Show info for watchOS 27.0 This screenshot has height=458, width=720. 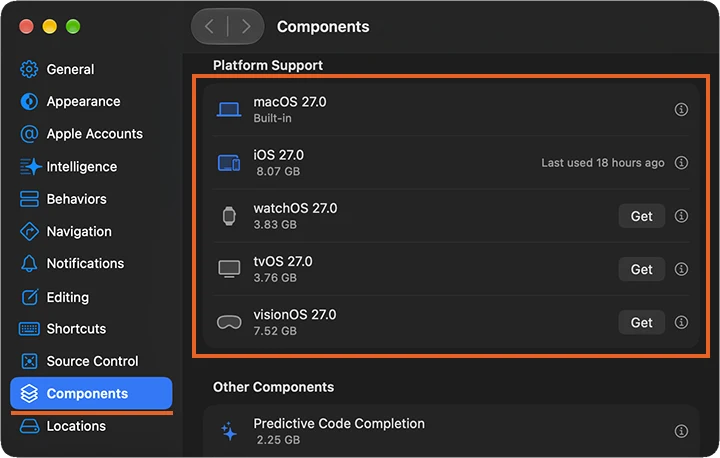click(681, 216)
